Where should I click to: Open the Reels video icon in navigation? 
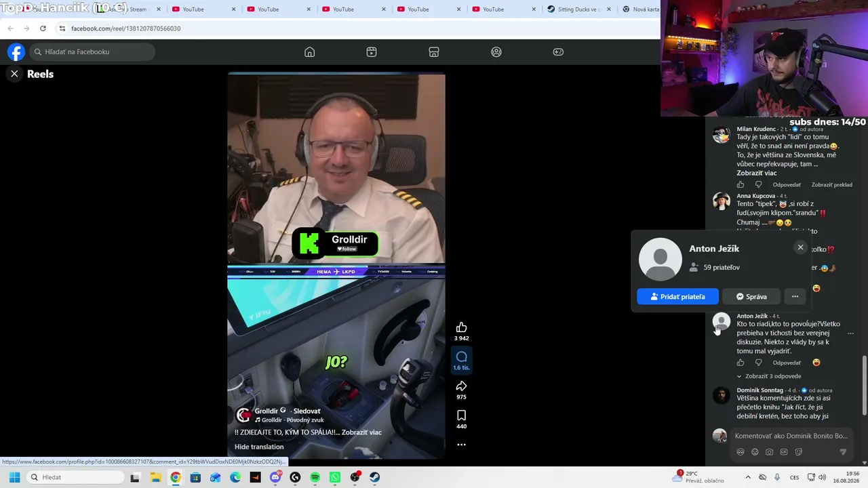point(372,52)
